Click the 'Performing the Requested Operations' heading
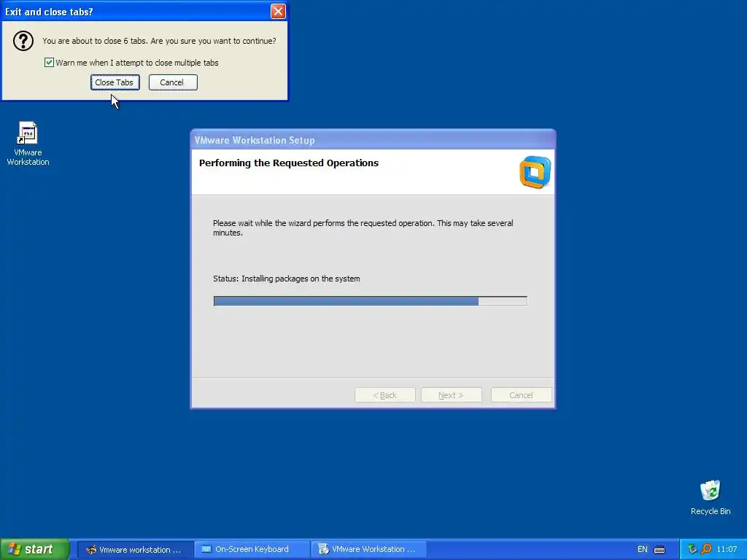 point(289,163)
